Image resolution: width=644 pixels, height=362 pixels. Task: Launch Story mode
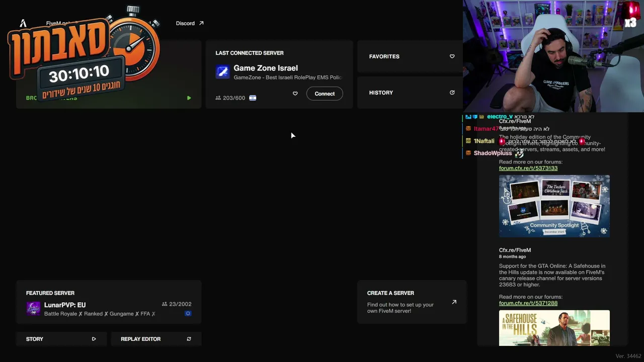(61, 339)
